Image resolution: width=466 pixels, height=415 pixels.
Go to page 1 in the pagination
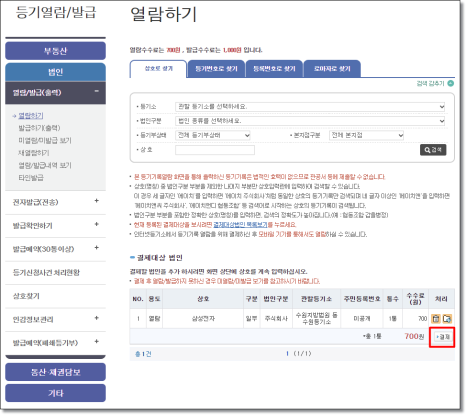[287, 353]
